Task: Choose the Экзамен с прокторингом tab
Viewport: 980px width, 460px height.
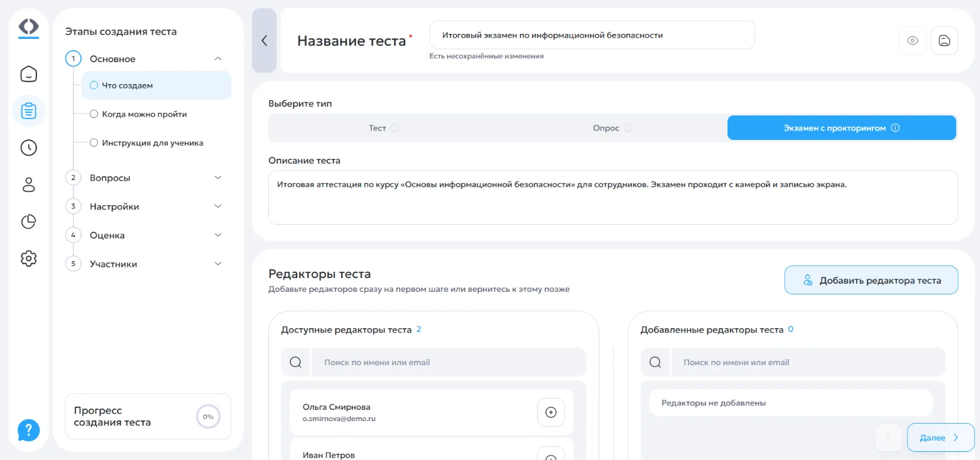Action: (842, 128)
